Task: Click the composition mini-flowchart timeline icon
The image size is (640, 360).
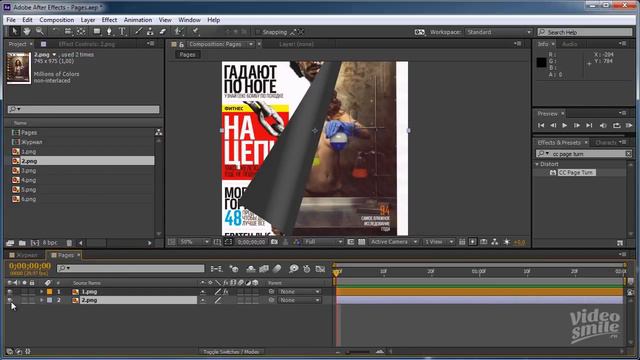Action: point(216,269)
